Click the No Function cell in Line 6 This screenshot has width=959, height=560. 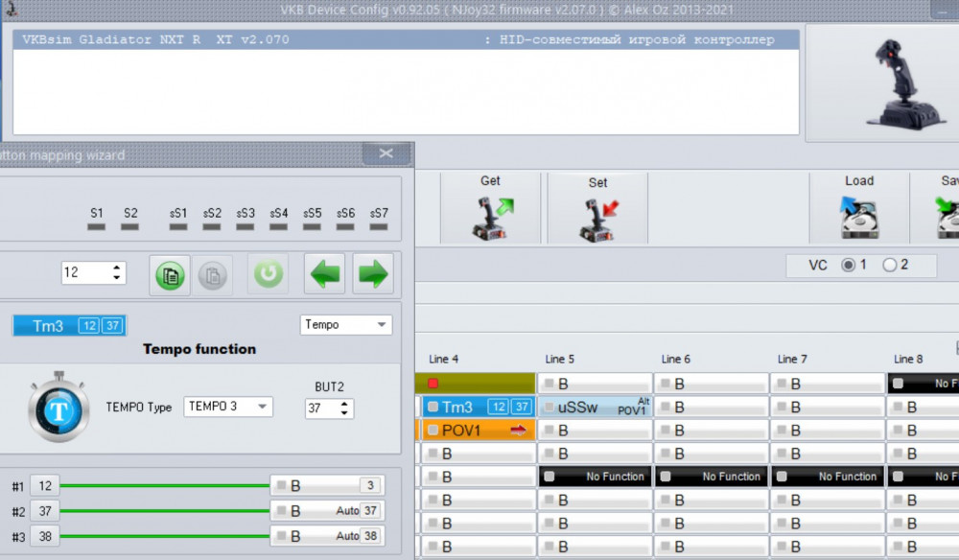[712, 477]
